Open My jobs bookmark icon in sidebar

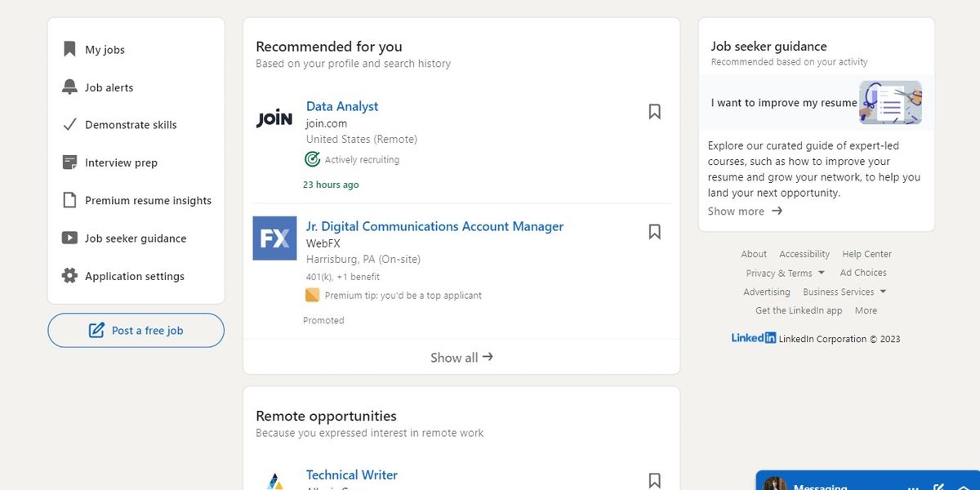click(x=70, y=50)
